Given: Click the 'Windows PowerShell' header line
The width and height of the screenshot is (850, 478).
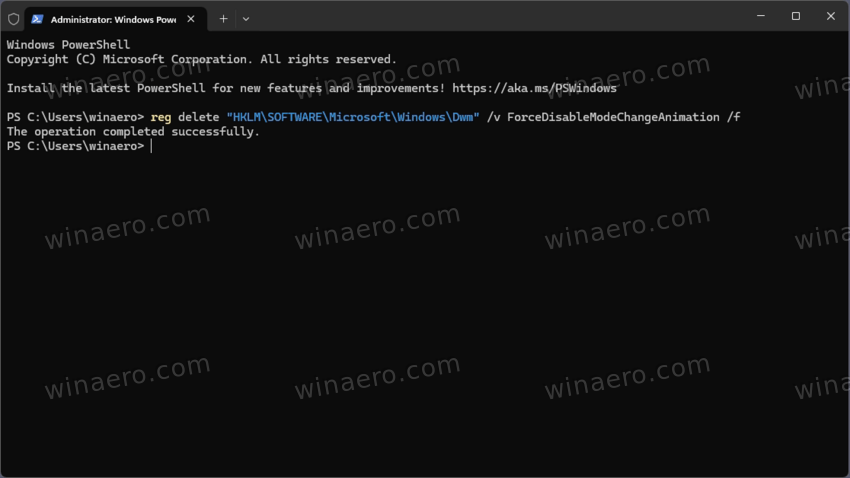Looking at the screenshot, I should pos(68,45).
